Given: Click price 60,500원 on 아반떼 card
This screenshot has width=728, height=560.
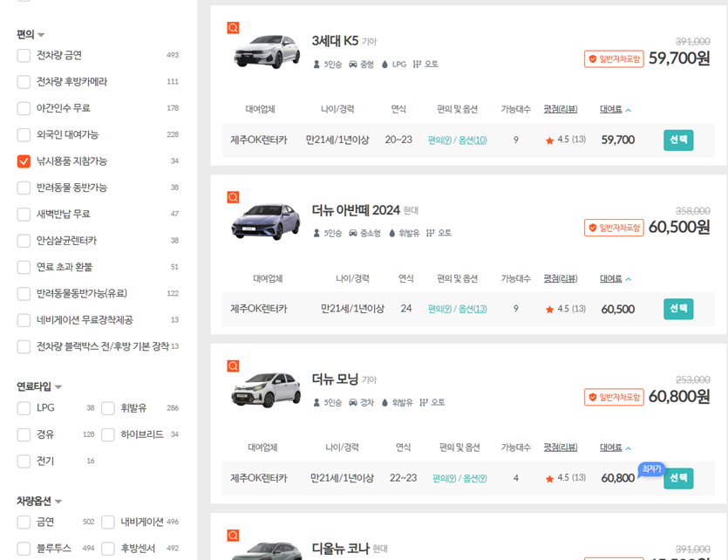Looking at the screenshot, I should 679,228.
